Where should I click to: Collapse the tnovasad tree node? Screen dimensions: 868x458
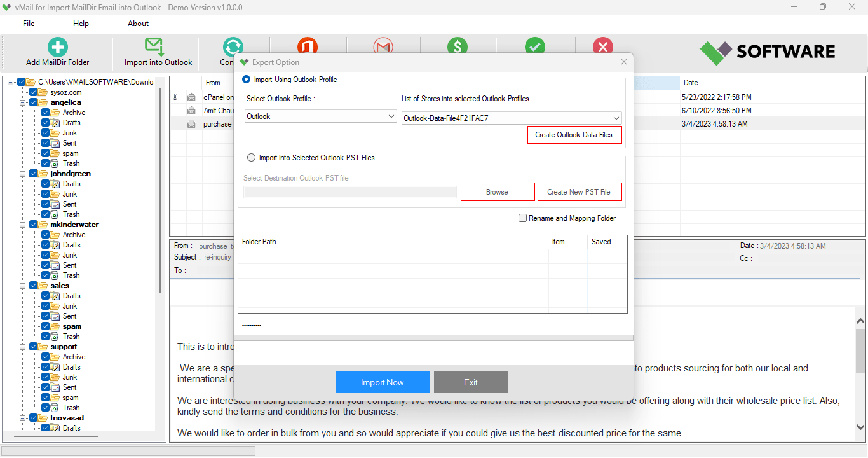pos(23,418)
